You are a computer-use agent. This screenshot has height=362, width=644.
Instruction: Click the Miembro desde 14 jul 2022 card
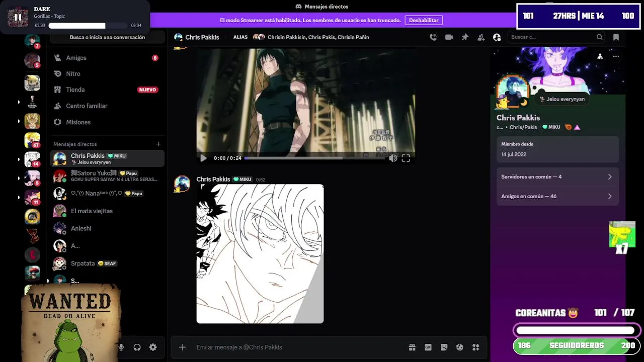557,149
